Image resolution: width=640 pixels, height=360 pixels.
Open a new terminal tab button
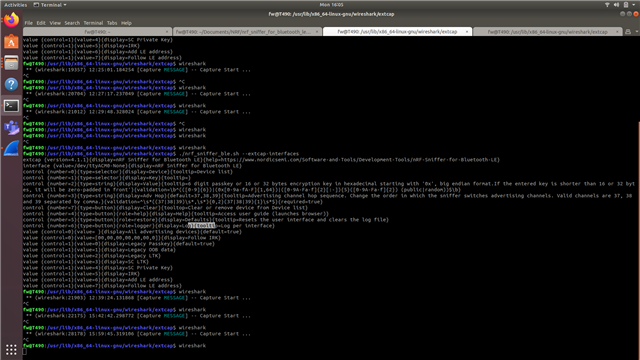click(x=628, y=31)
